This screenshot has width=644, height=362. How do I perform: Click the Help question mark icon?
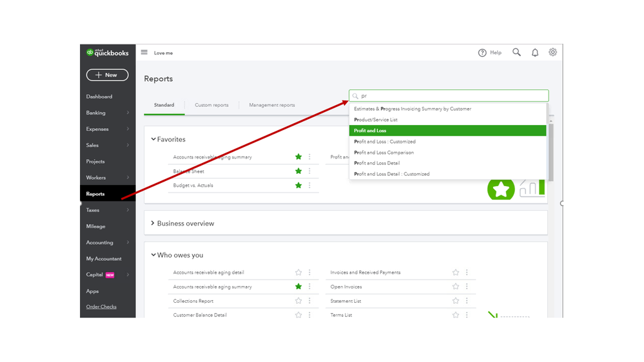(x=482, y=53)
